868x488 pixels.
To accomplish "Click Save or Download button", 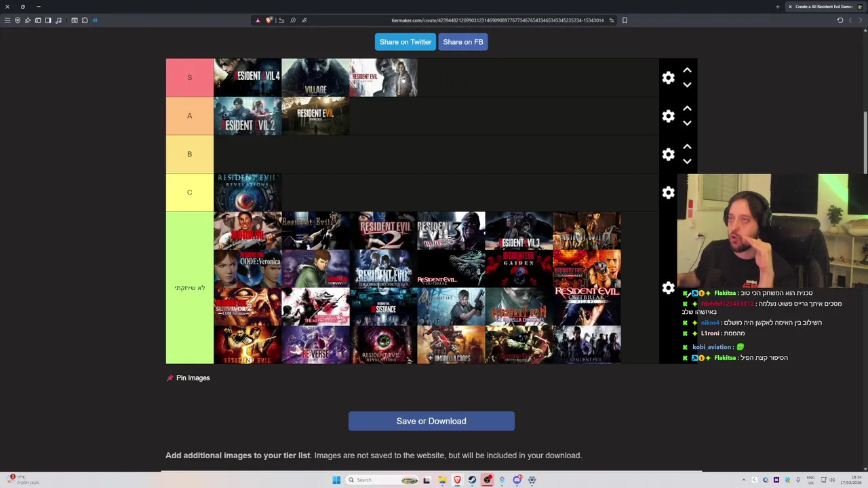I will coord(431,421).
